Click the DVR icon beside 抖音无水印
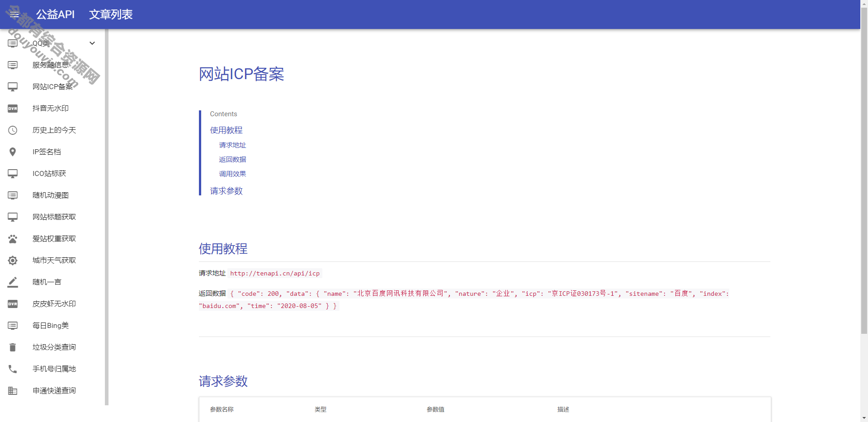This screenshot has width=868, height=422. coord(13,109)
